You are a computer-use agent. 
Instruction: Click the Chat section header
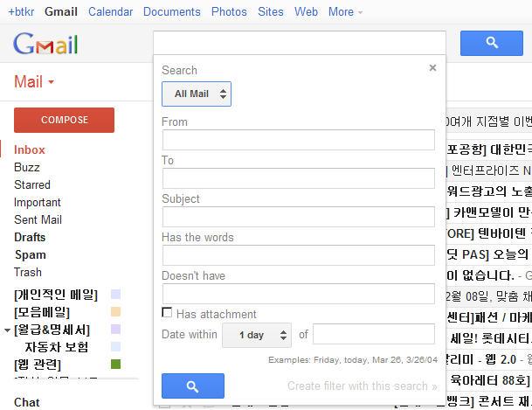[27, 402]
